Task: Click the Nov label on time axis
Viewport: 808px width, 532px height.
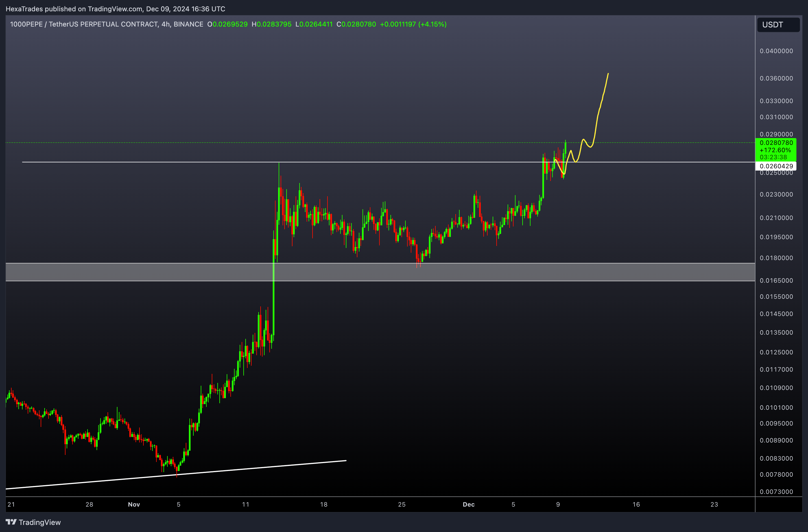Action: point(134,505)
